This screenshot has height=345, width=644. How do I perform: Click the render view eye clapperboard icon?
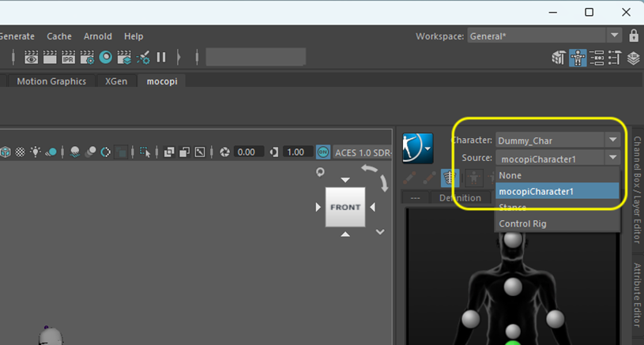(32, 57)
